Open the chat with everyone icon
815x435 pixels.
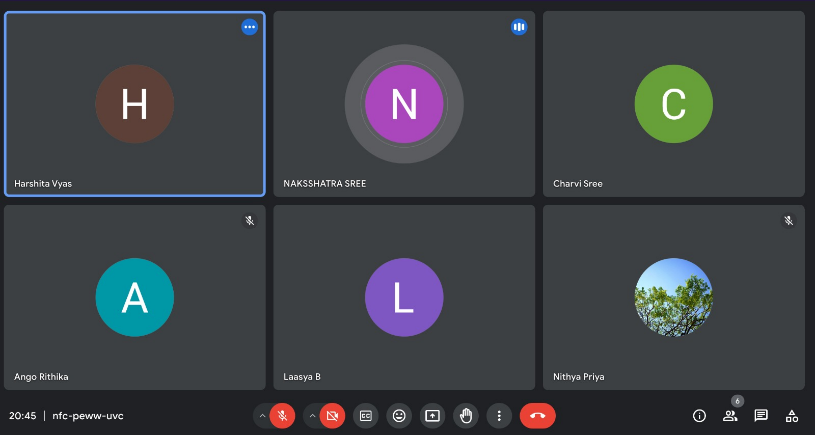(761, 415)
